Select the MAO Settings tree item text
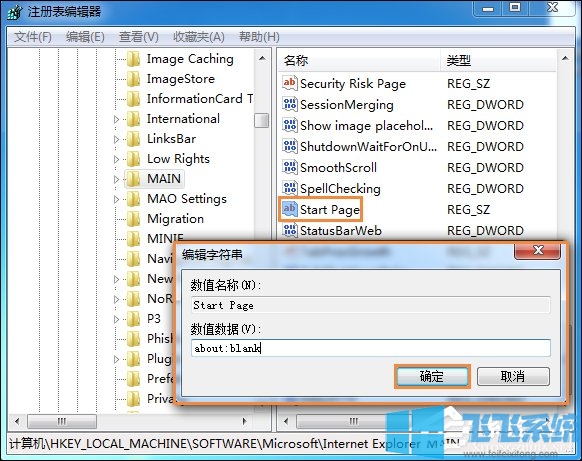Viewport: 582px width, 461px height. tap(187, 199)
